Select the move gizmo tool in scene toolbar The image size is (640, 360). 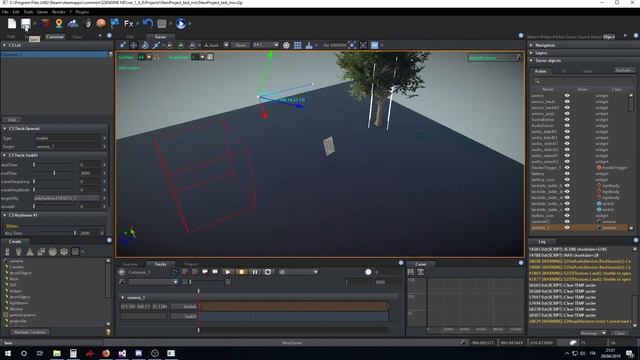(x=133, y=45)
